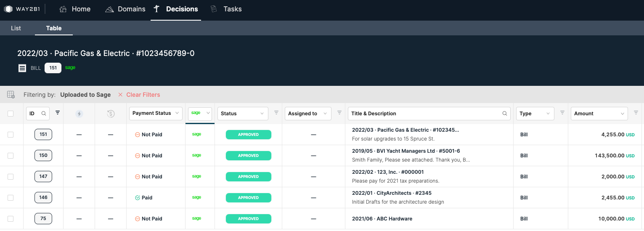This screenshot has height=231, width=644.
Task: Open decision ID 150 badge
Action: point(43,155)
